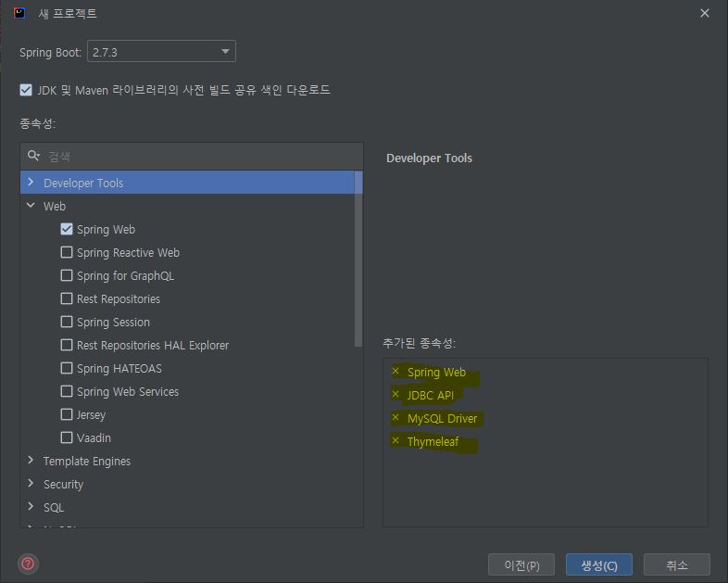
Task: Remove JDBC API from added dependencies
Action: pyautogui.click(x=395, y=395)
